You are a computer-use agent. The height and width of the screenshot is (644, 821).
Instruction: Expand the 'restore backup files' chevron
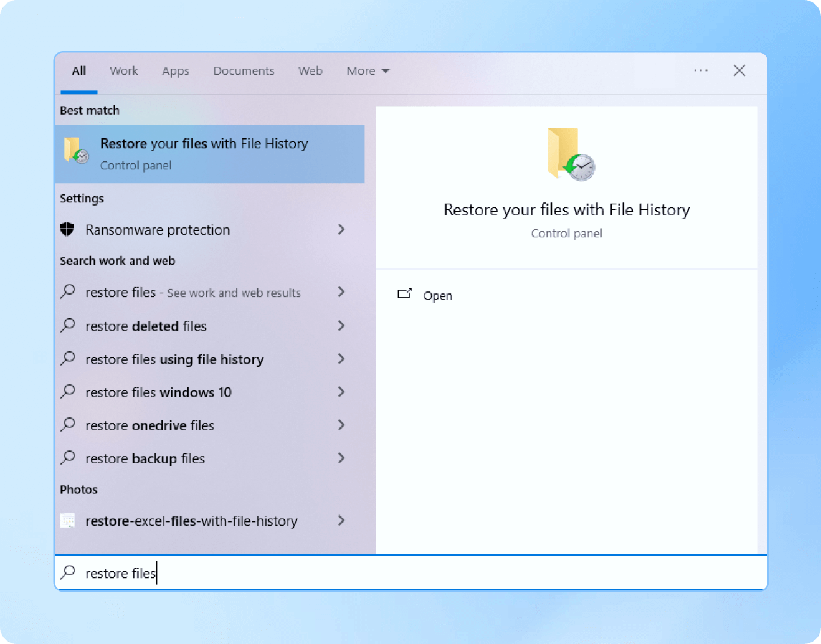341,458
